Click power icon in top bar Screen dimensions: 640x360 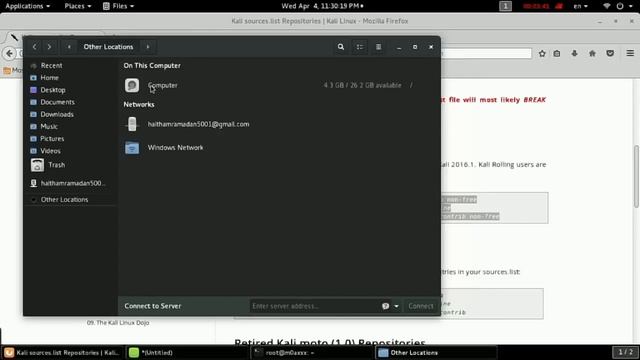click(x=620, y=6)
